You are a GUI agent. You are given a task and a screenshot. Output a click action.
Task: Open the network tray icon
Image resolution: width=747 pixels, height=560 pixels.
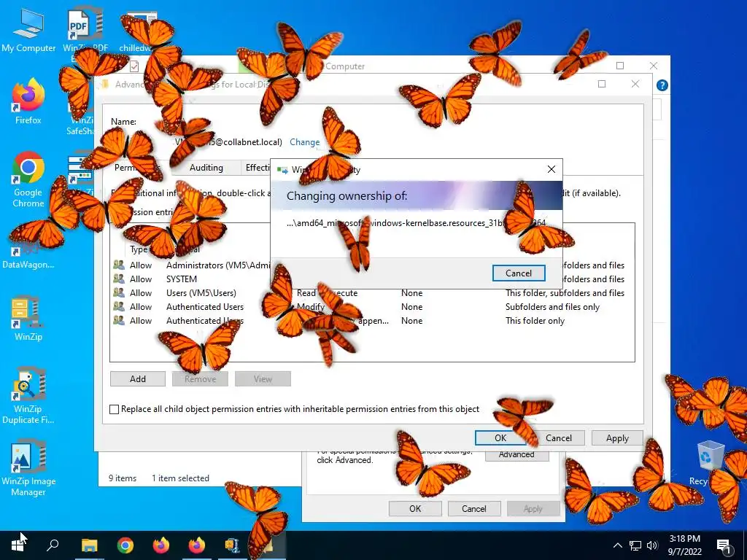pos(635,545)
